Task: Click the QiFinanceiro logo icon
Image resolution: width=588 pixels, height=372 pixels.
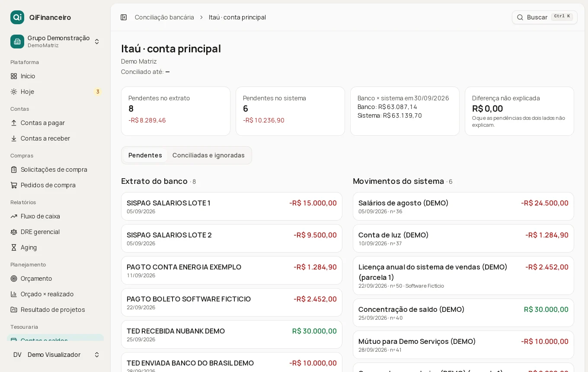Action: tap(17, 17)
